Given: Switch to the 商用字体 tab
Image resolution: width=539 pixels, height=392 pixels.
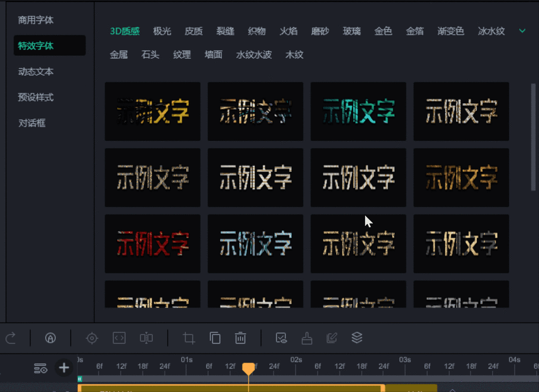Looking at the screenshot, I should point(36,20).
